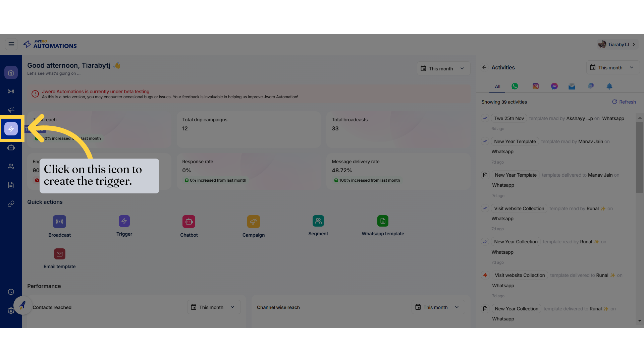
Task: Show notification activities via bell icon
Action: pyautogui.click(x=609, y=86)
